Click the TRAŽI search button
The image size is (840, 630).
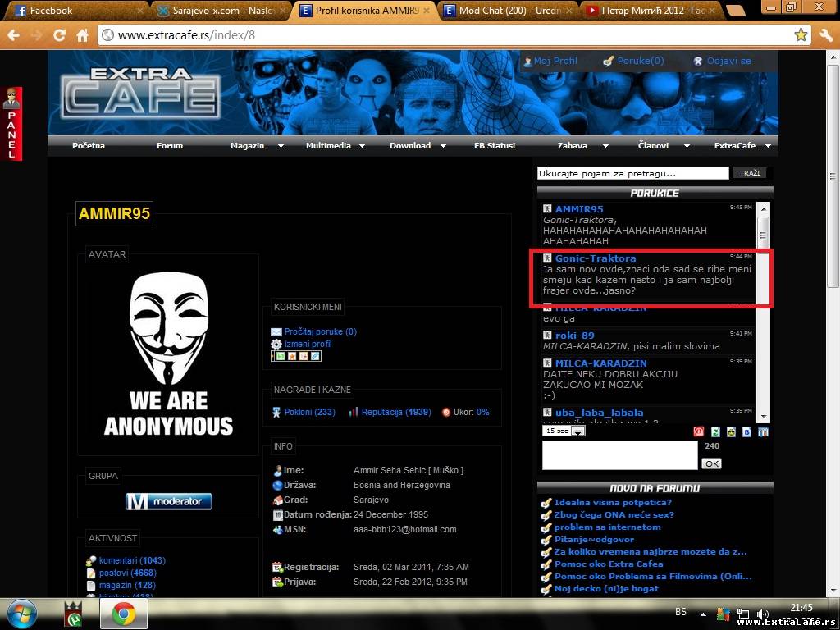[750, 173]
